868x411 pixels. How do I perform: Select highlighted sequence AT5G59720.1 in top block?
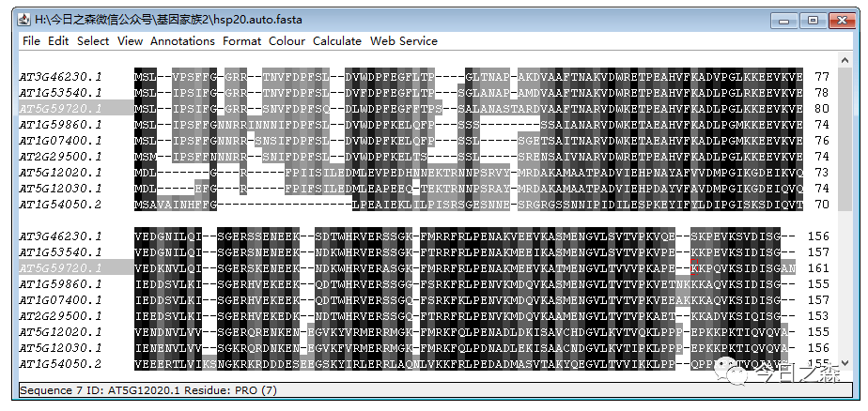[61, 109]
